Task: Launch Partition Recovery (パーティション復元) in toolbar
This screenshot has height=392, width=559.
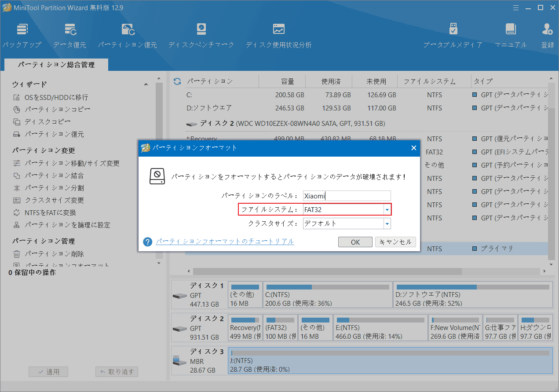Action: 128,35
